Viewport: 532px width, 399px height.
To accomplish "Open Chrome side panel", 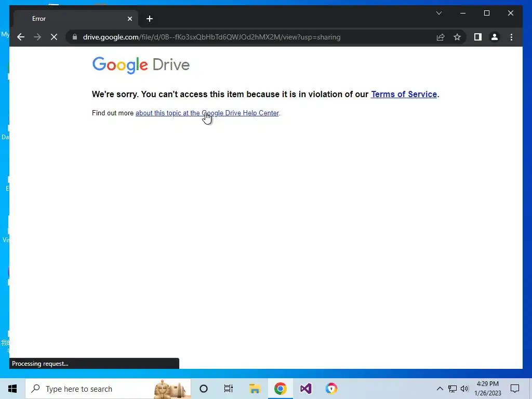I will click(478, 37).
